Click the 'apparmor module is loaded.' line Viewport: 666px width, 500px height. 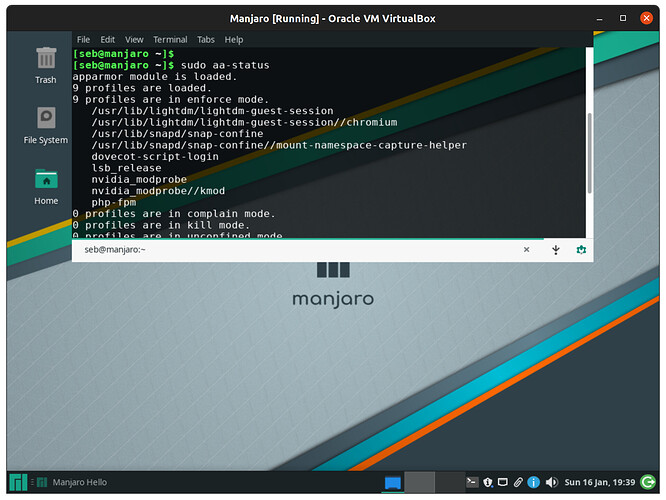(x=155, y=77)
